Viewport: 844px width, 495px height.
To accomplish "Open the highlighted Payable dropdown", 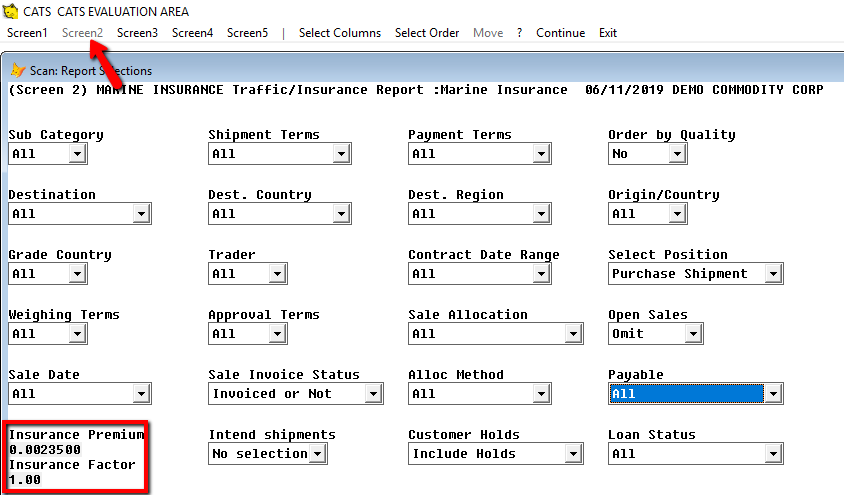I will tap(773, 394).
